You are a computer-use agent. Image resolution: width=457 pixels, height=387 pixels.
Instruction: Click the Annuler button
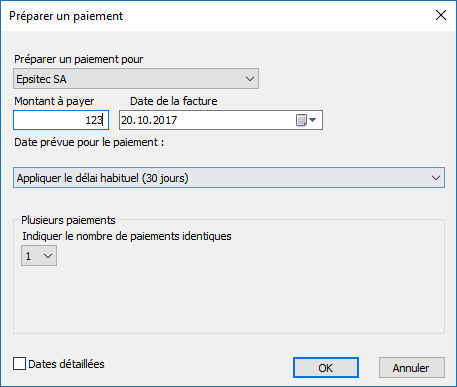tap(411, 368)
